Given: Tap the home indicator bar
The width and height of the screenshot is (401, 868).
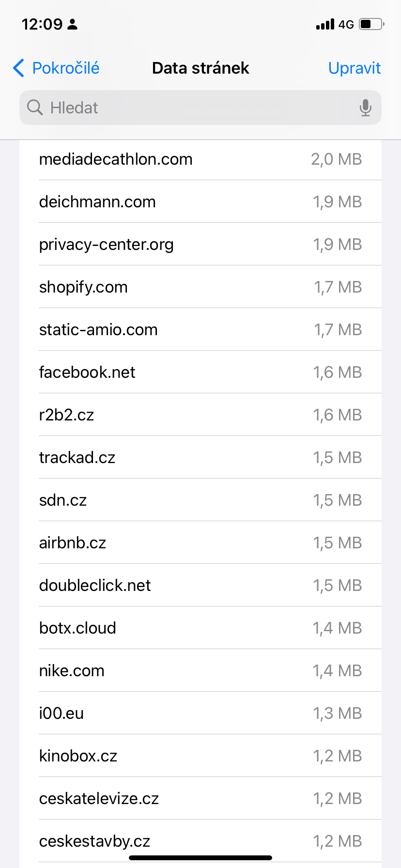Looking at the screenshot, I should [x=200, y=858].
